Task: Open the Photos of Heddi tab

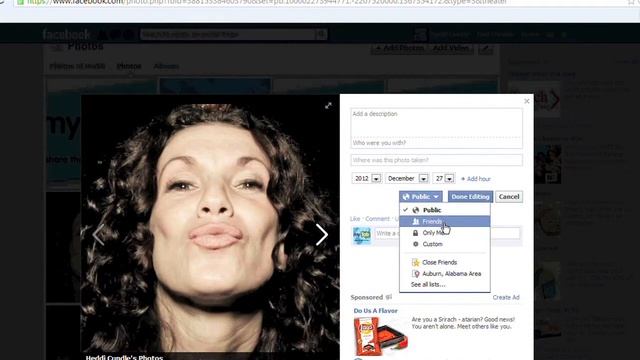Action: coord(78,66)
